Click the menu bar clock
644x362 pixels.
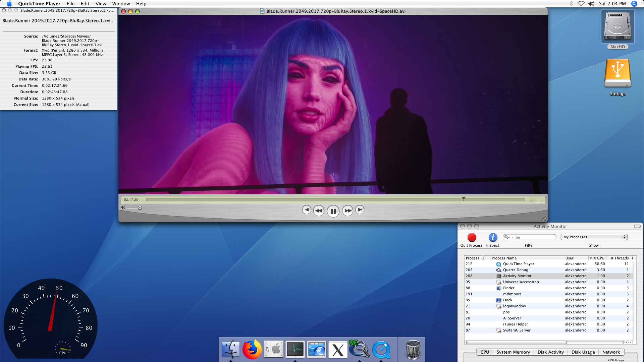click(612, 4)
